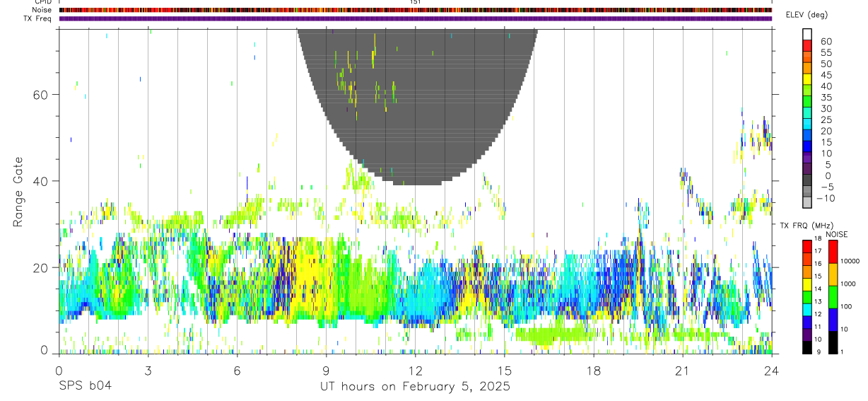Screen dimensions: 868x401
Task: Click the 12 tick label on UT hours axis
Action: point(415,370)
